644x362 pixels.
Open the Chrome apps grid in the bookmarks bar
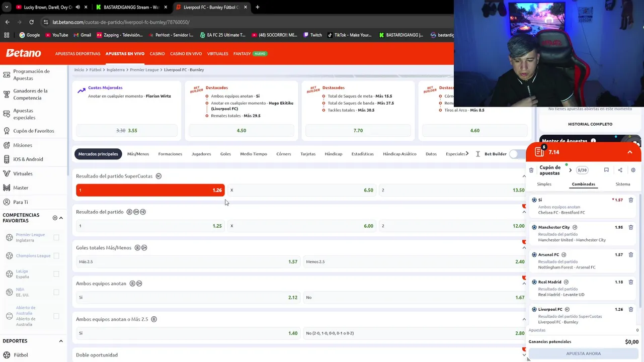tap(7, 35)
